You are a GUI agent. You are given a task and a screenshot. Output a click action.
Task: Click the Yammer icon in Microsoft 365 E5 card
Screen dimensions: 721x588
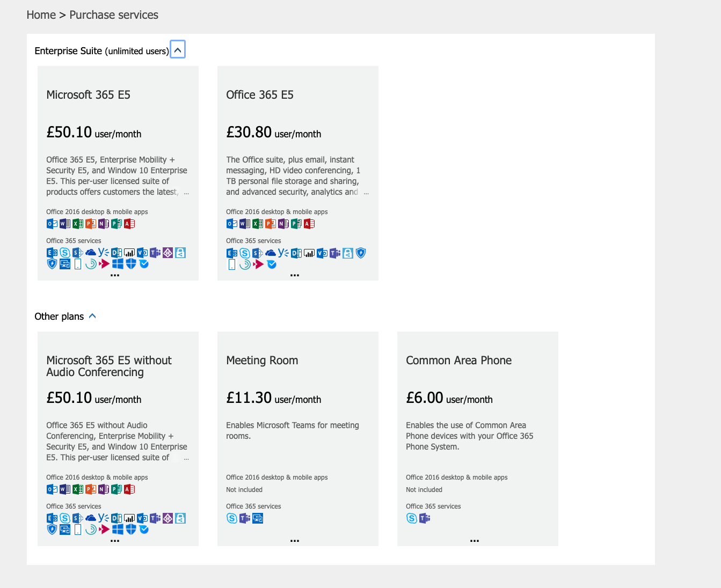(x=104, y=253)
